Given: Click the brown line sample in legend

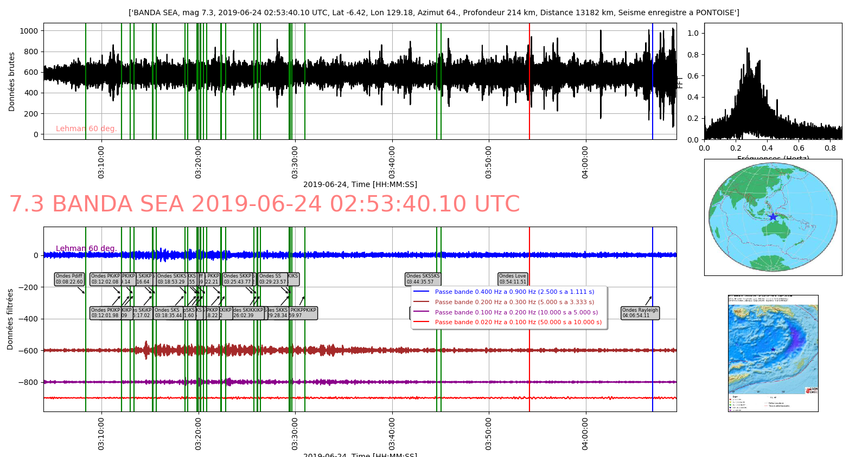Looking at the screenshot, I should 421,302.
